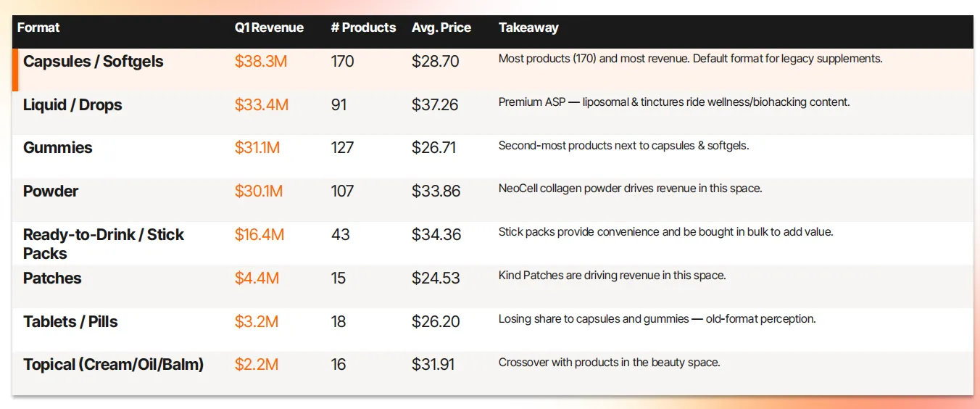
Task: Click the Format column header
Action: pos(38,28)
